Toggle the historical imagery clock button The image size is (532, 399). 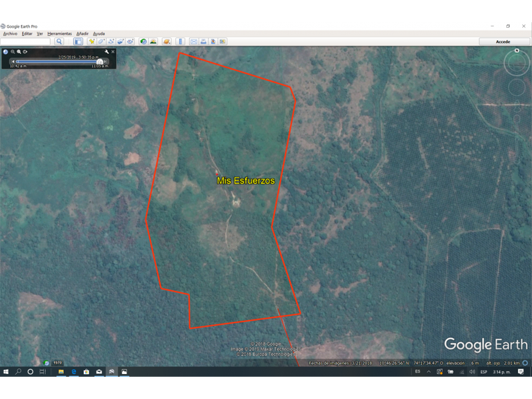[x=143, y=42]
